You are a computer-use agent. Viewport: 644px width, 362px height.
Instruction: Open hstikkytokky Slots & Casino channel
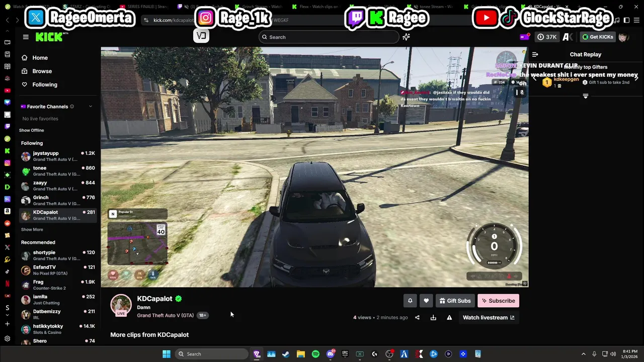pyautogui.click(x=58, y=329)
